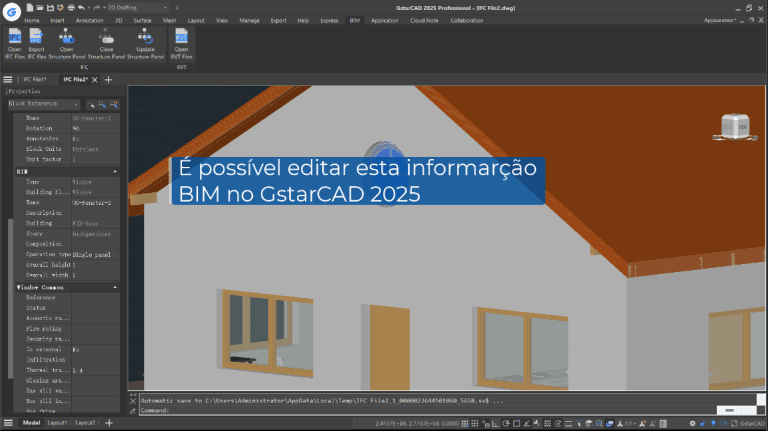Click the command line close X icon
768x431 pixels.
point(133,401)
